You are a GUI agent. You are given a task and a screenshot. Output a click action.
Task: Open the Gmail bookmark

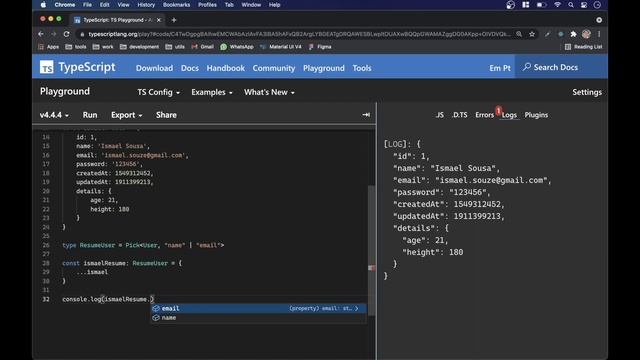click(202, 47)
